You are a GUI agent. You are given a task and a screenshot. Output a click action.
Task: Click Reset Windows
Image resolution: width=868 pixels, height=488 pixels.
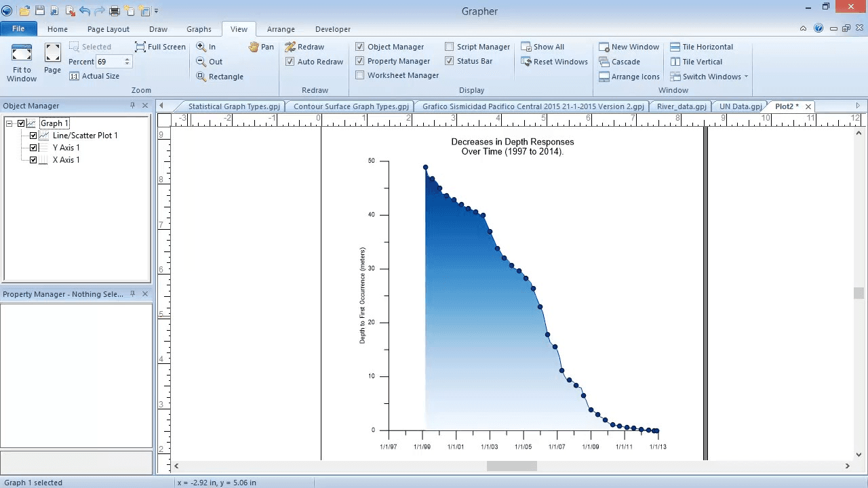click(555, 61)
